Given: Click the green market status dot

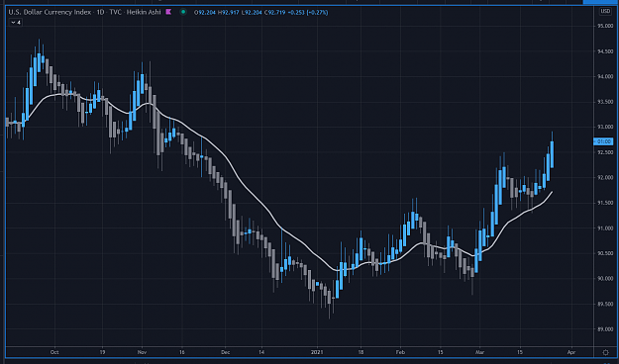Looking at the screenshot, I should [x=183, y=12].
